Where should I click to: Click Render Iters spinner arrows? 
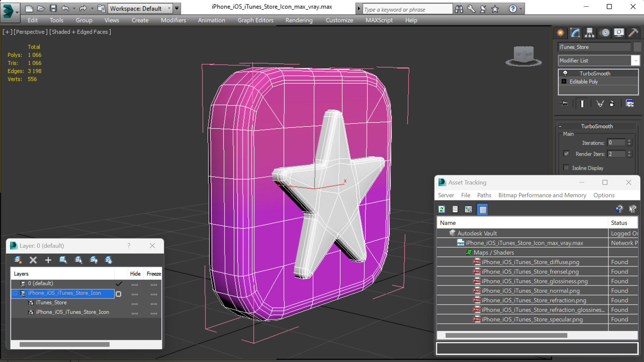point(629,154)
